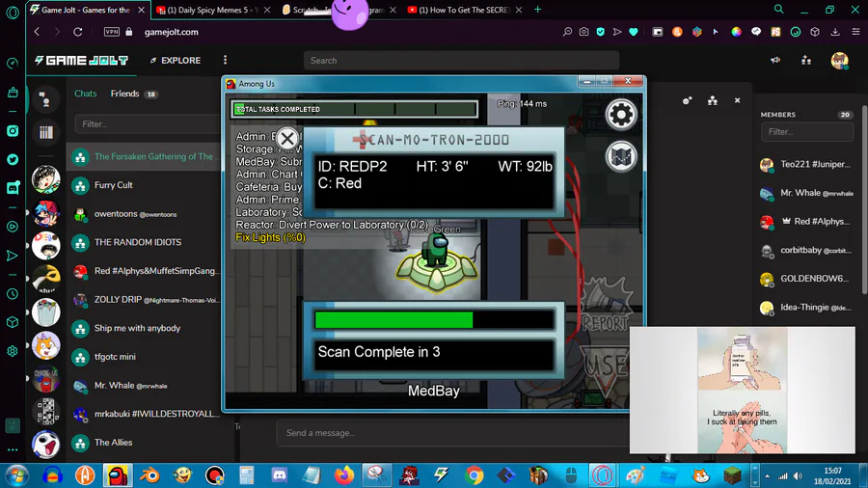
Task: Open a new browser tab
Action: coord(537,10)
